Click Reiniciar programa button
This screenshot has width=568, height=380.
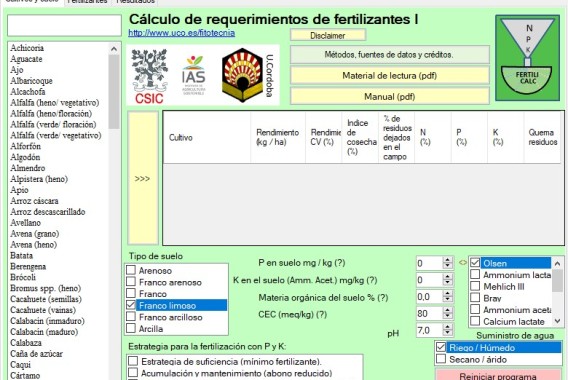click(498, 375)
